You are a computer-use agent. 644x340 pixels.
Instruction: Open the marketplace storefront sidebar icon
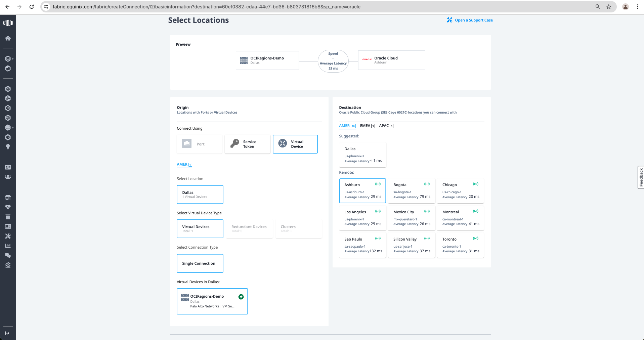(x=8, y=197)
